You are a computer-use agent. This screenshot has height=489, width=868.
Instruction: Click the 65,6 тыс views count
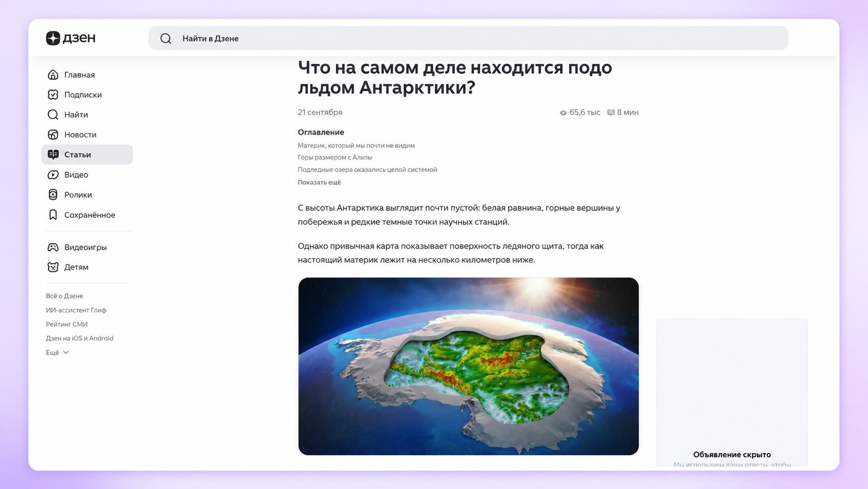(585, 112)
